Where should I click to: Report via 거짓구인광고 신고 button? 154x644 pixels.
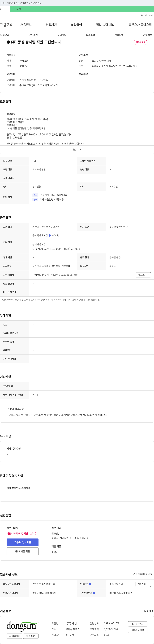(142, 574)
